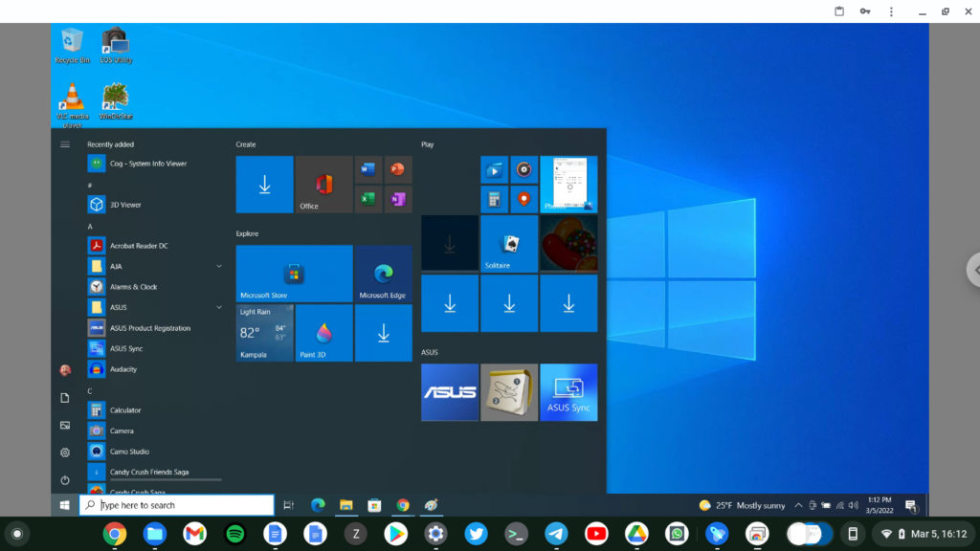Open Acrobat Reader DC in the app list
980x551 pixels.
click(x=154, y=246)
